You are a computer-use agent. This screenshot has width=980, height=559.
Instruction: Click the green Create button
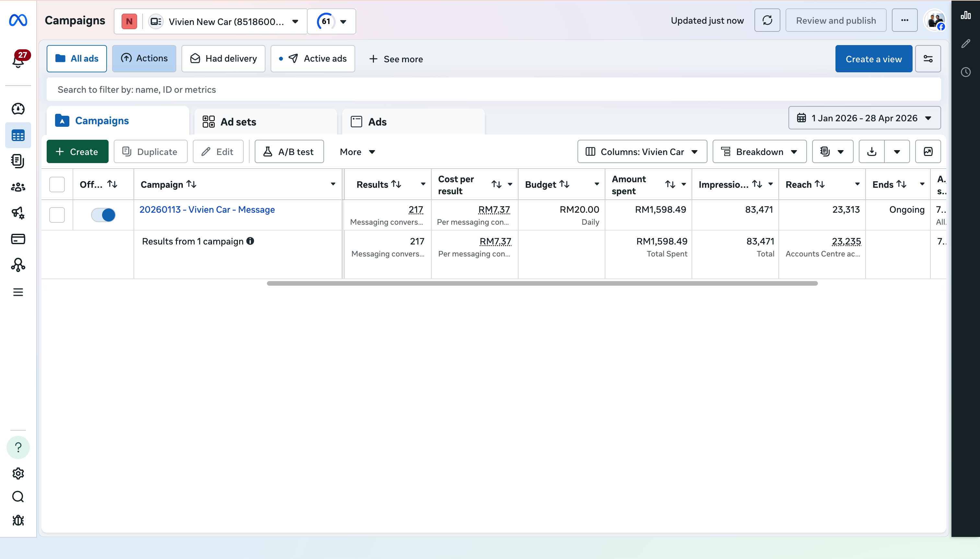(x=77, y=152)
